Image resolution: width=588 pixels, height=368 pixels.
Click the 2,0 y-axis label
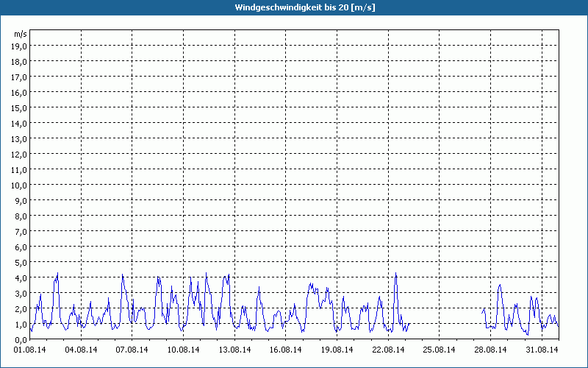[x=21, y=309]
